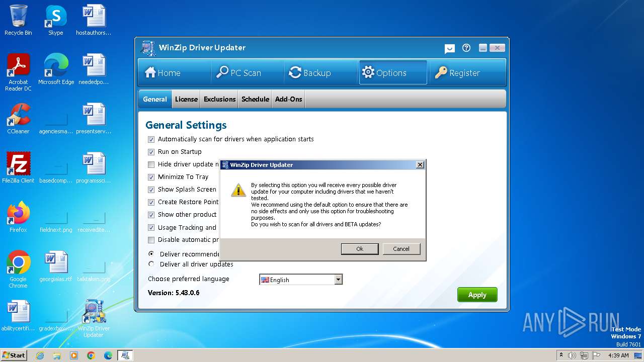This screenshot has height=362, width=644.
Task: Open Chrome from the taskbar
Action: 91,355
